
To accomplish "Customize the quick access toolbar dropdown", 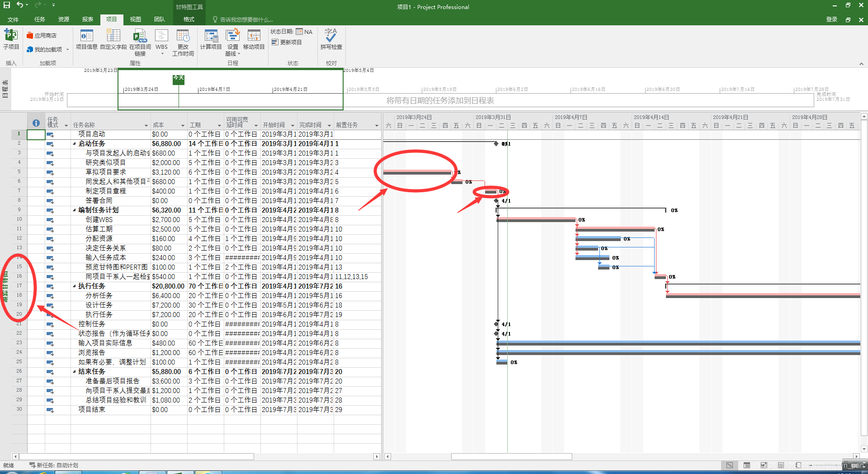I will point(53,5).
